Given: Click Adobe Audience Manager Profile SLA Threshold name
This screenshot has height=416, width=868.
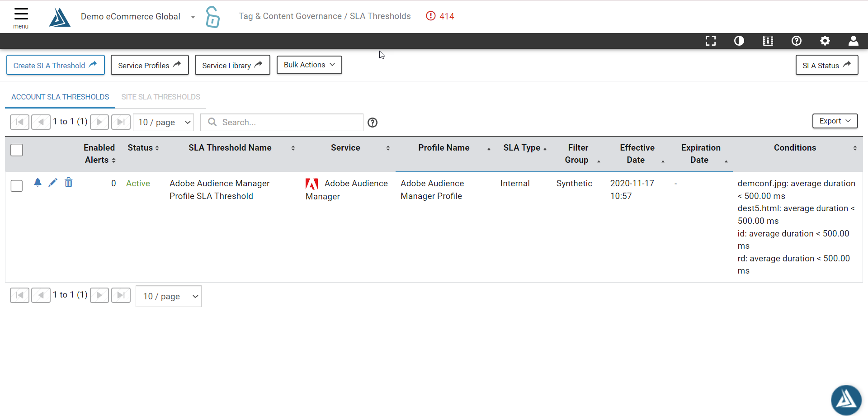Looking at the screenshot, I should (x=219, y=189).
